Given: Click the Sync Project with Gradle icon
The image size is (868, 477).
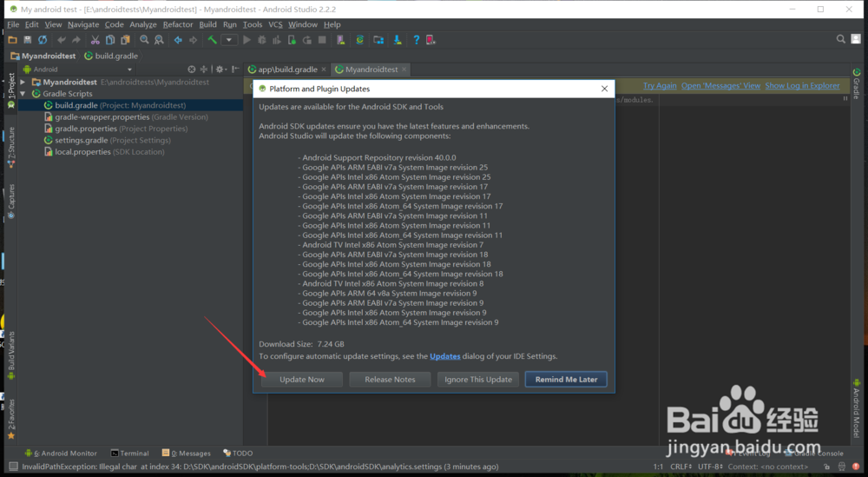Looking at the screenshot, I should coord(360,40).
